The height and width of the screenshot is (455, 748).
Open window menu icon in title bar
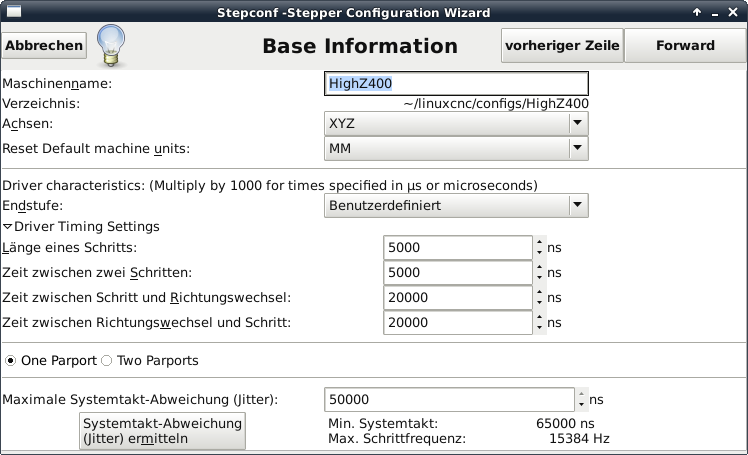pyautogui.click(x=13, y=13)
